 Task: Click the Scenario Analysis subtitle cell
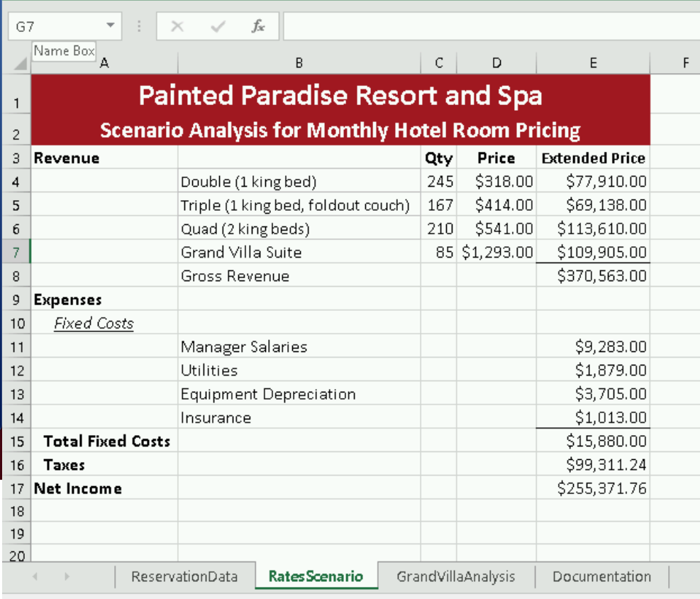(340, 130)
